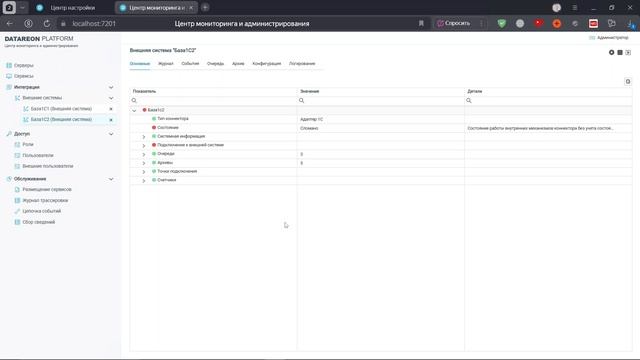Open Размещение сервисов in the sidebar
Screen dimensions: 640x360
click(47, 189)
